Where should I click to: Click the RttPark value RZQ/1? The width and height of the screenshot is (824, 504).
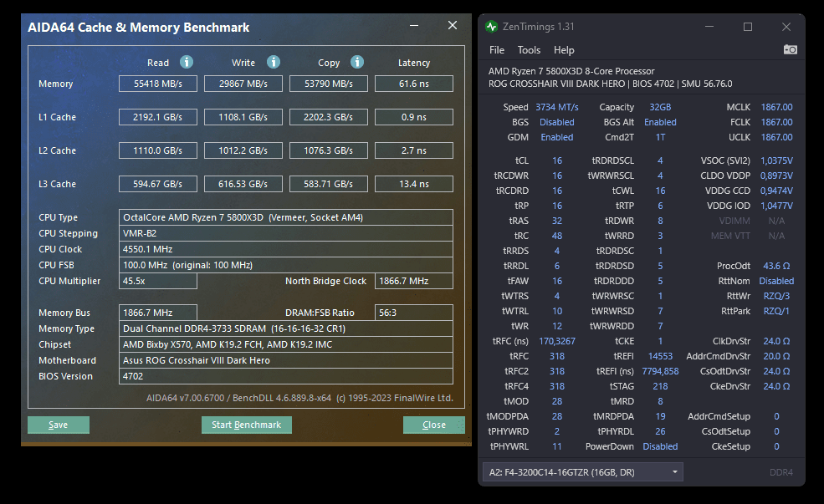pos(776,311)
